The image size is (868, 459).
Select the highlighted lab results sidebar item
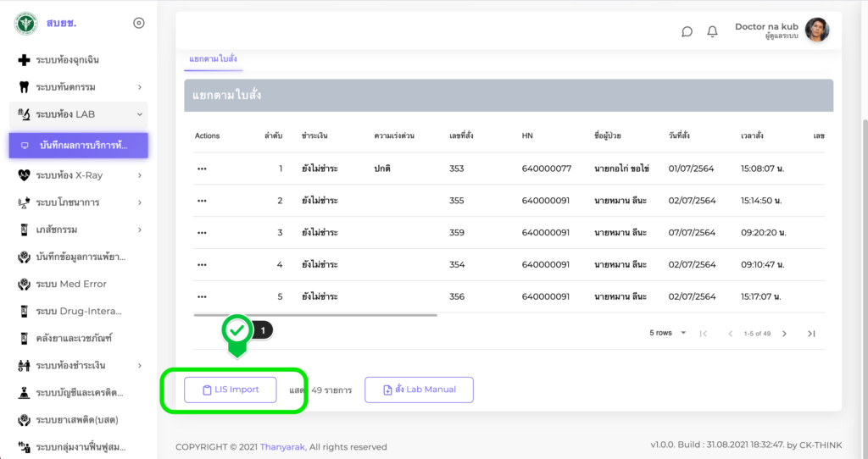click(x=79, y=145)
